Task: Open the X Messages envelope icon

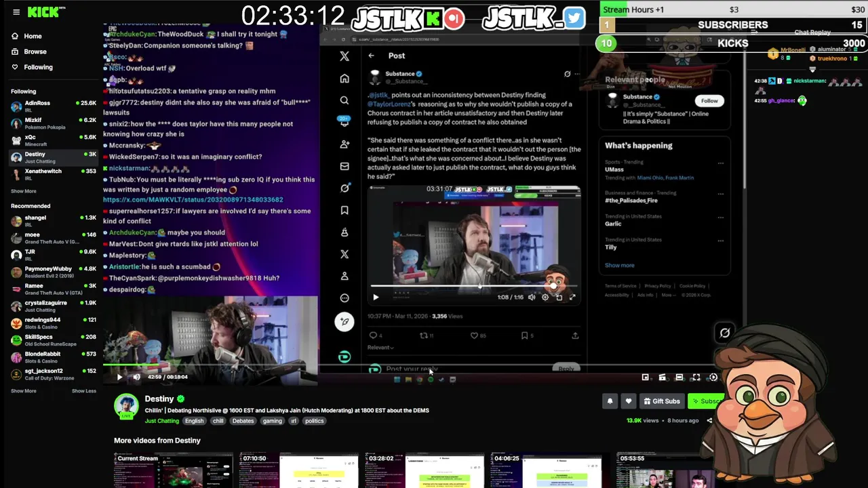Action: pyautogui.click(x=344, y=166)
